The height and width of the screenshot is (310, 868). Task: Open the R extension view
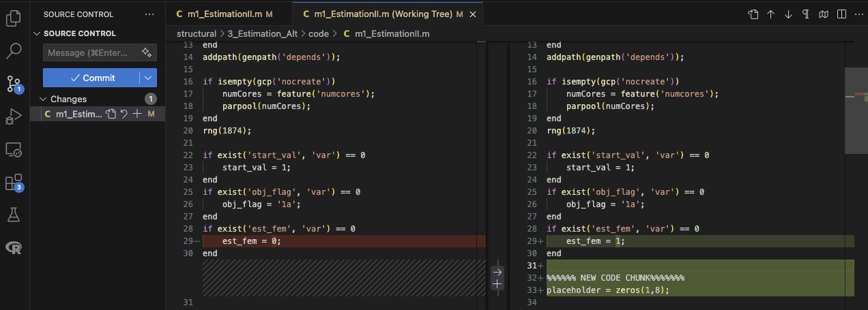pyautogui.click(x=14, y=247)
